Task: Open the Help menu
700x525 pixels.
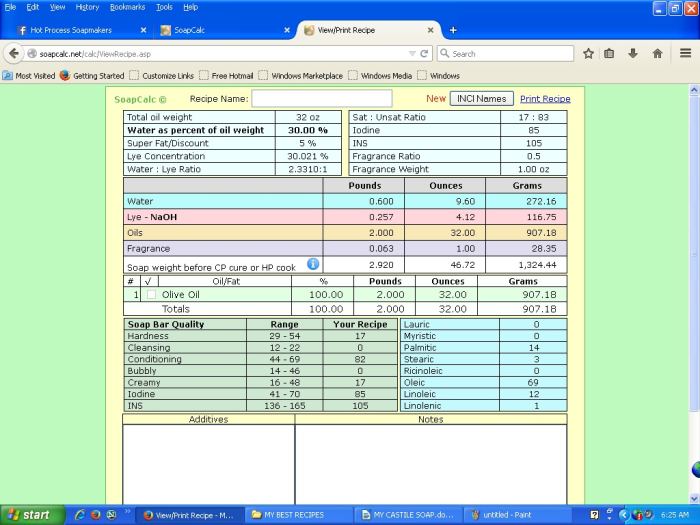Action: [190, 7]
